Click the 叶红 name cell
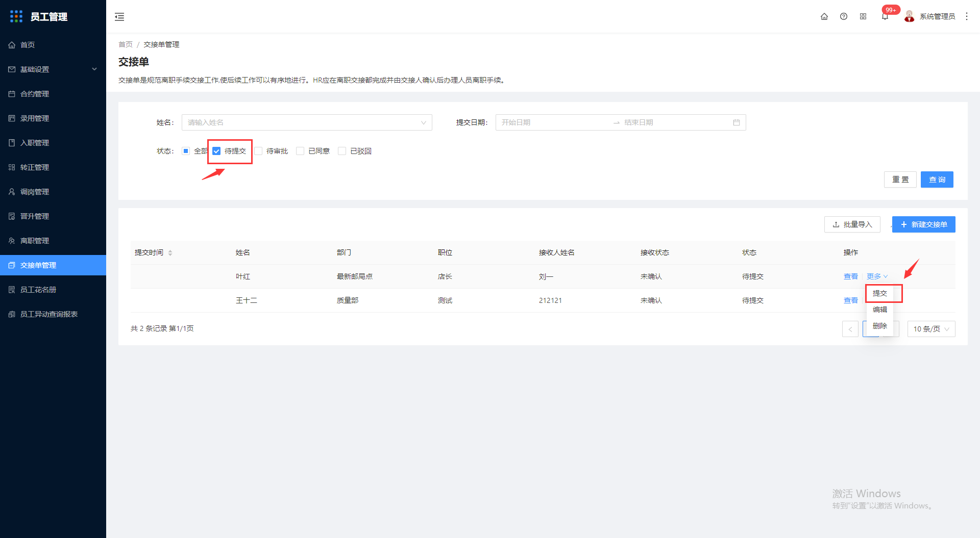The height and width of the screenshot is (538, 980). point(243,276)
